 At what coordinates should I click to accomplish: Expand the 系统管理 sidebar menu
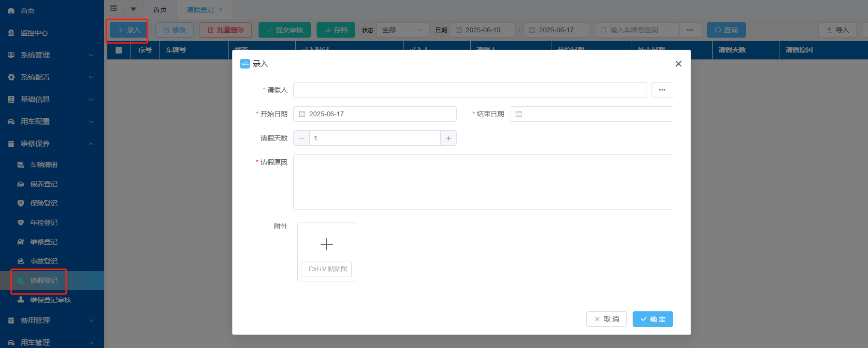(x=51, y=55)
